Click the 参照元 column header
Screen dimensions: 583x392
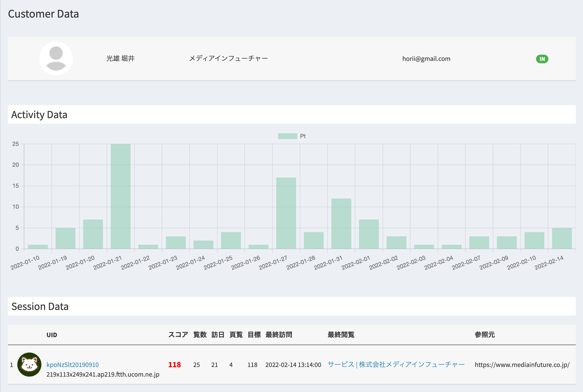485,334
